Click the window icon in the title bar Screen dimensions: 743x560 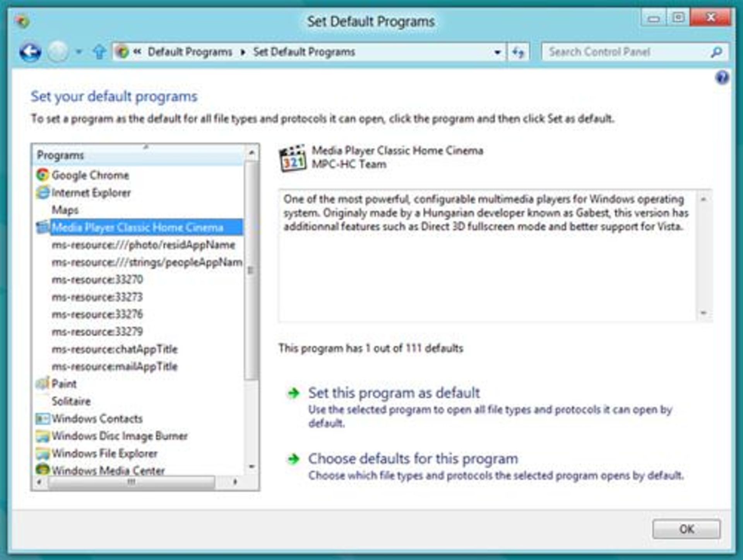pyautogui.click(x=22, y=21)
